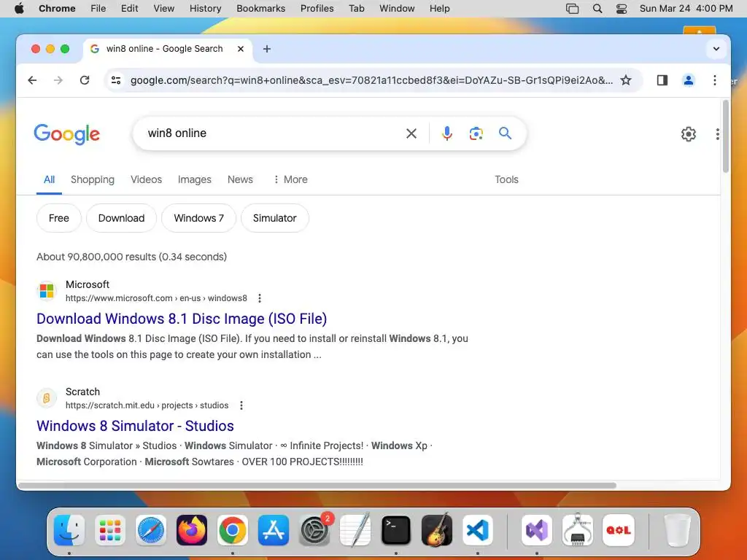
Task: Reload the Google search page
Action: click(85, 80)
